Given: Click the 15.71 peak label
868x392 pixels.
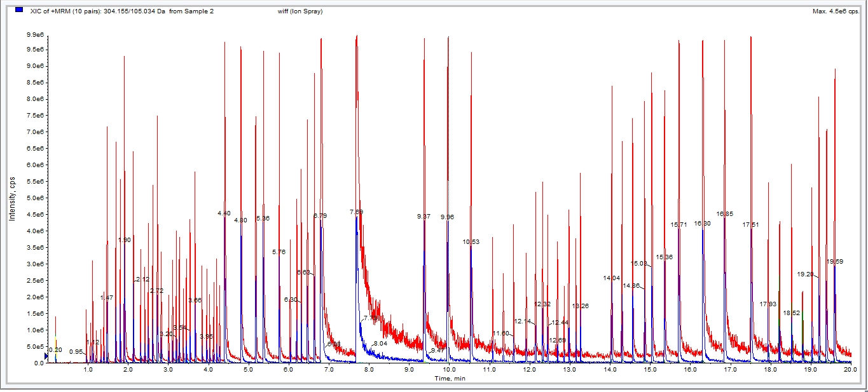Looking at the screenshot, I should tap(679, 225).
